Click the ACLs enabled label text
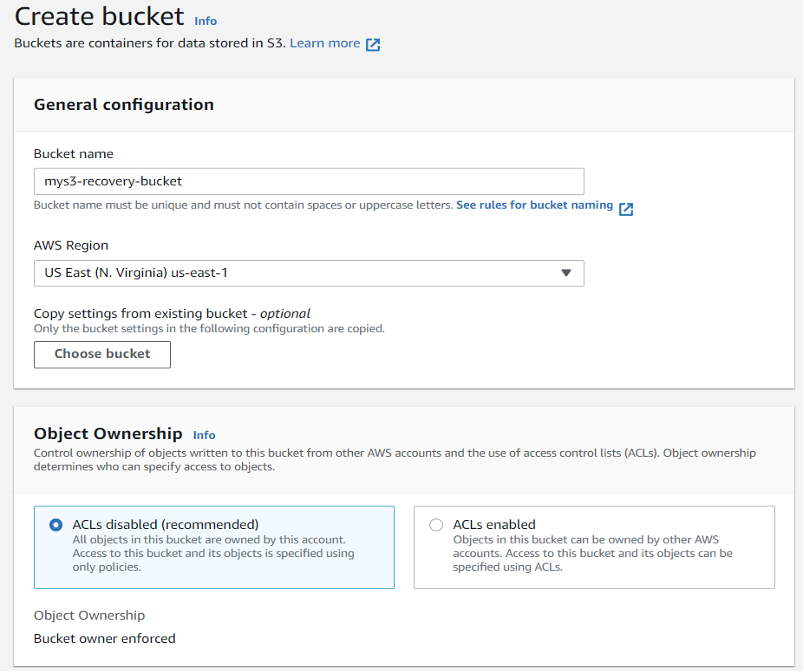Image resolution: width=804 pixels, height=672 pixels. click(493, 524)
